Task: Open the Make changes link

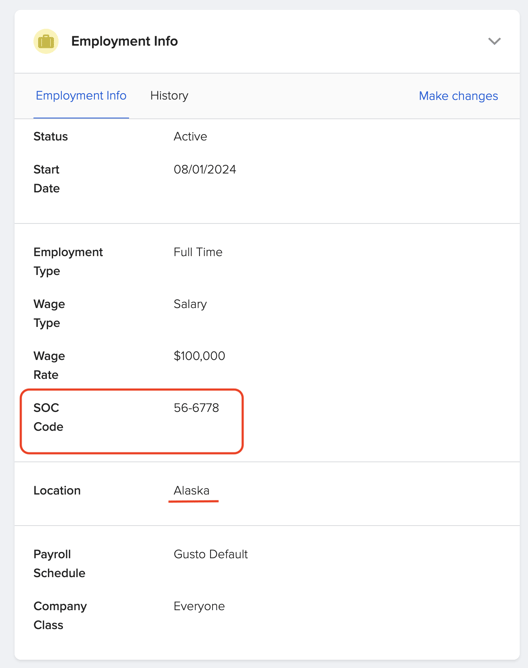Action: point(459,96)
